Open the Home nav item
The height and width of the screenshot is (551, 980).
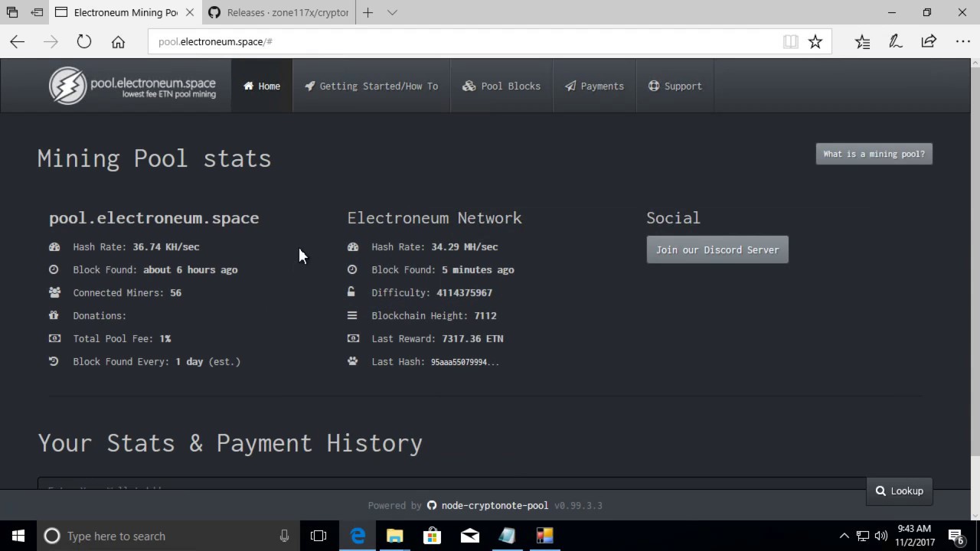(262, 86)
